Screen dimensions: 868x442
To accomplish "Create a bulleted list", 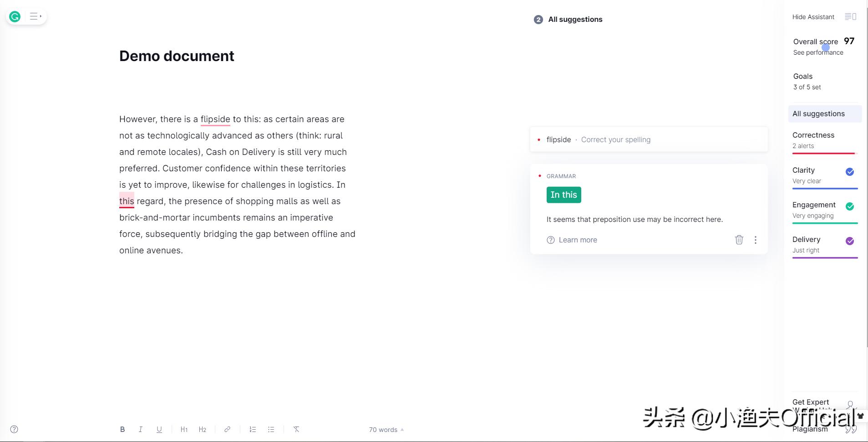I will coord(271,429).
